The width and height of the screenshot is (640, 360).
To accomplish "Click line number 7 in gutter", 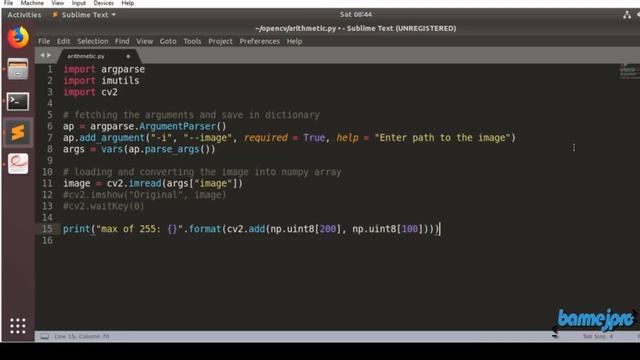I will point(50,138).
